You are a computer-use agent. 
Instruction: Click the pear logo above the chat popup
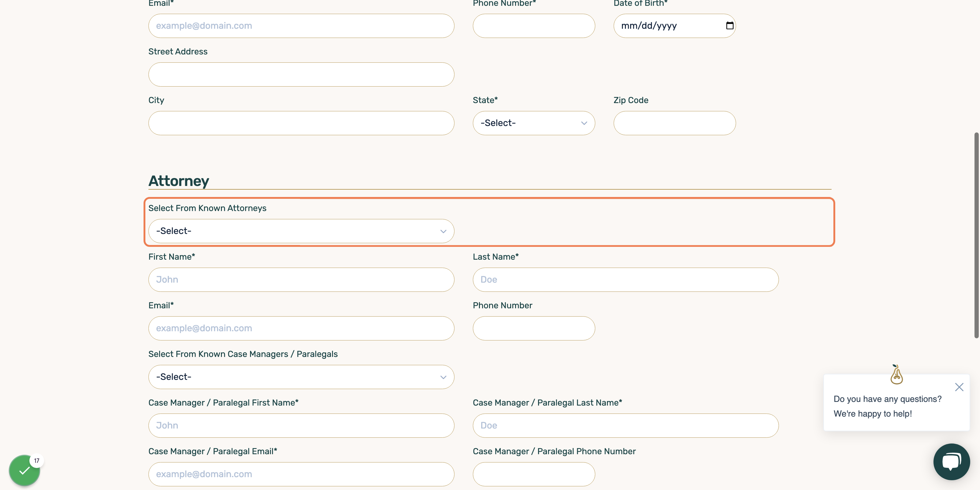pos(896,374)
